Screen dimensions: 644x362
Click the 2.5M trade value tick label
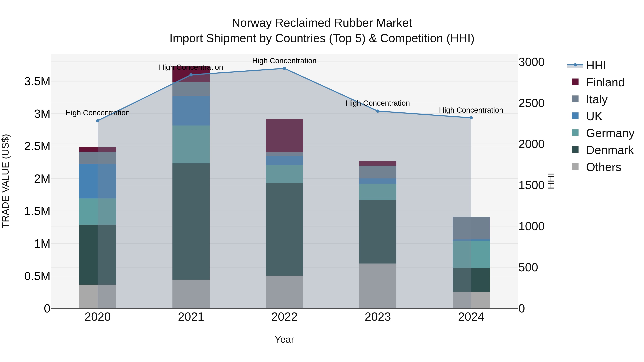pos(37,146)
